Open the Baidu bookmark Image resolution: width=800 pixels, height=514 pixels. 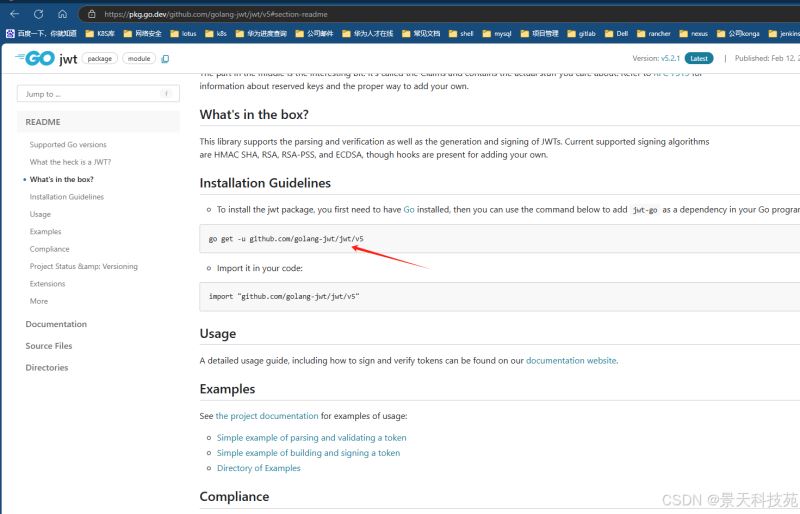pos(41,34)
